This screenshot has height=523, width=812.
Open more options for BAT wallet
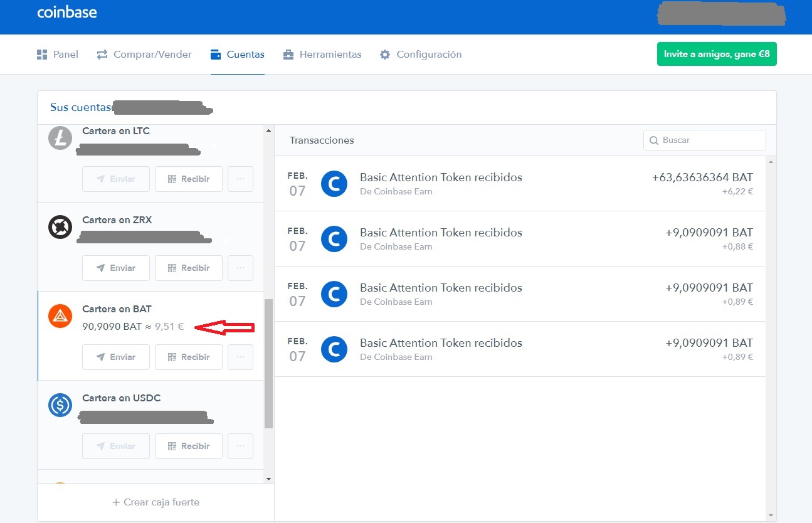tap(241, 357)
